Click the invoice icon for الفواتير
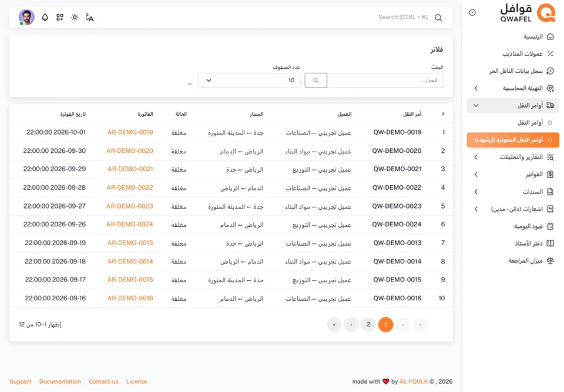Viewport: 564px width, 392px height. [550, 175]
